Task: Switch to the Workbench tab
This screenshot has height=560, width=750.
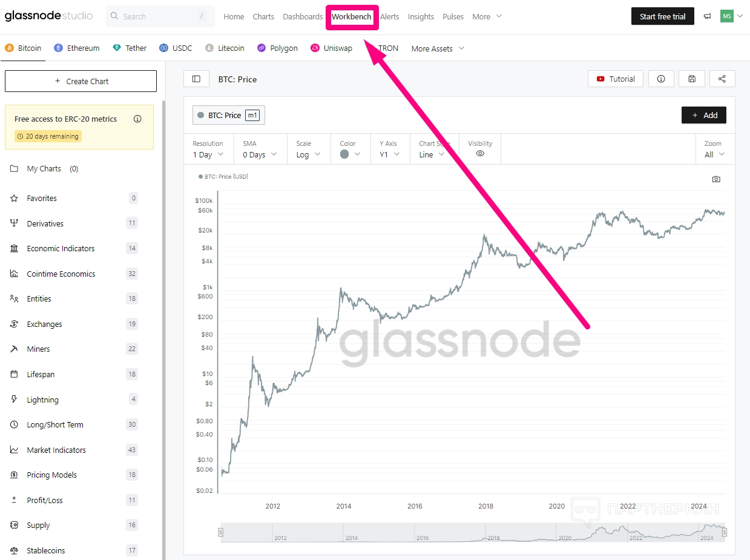Action: [x=352, y=17]
